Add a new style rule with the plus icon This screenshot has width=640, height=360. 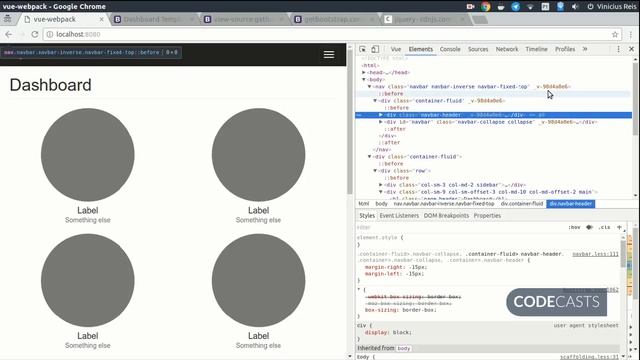click(x=619, y=227)
